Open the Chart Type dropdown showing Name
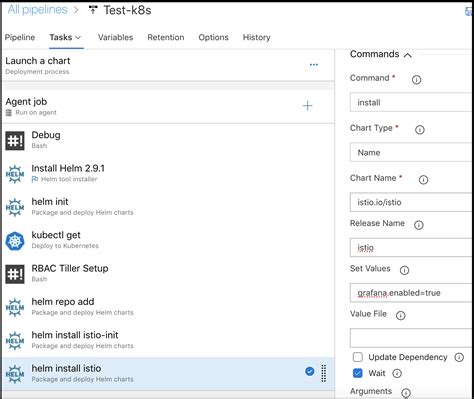The image size is (474, 399). 411,152
